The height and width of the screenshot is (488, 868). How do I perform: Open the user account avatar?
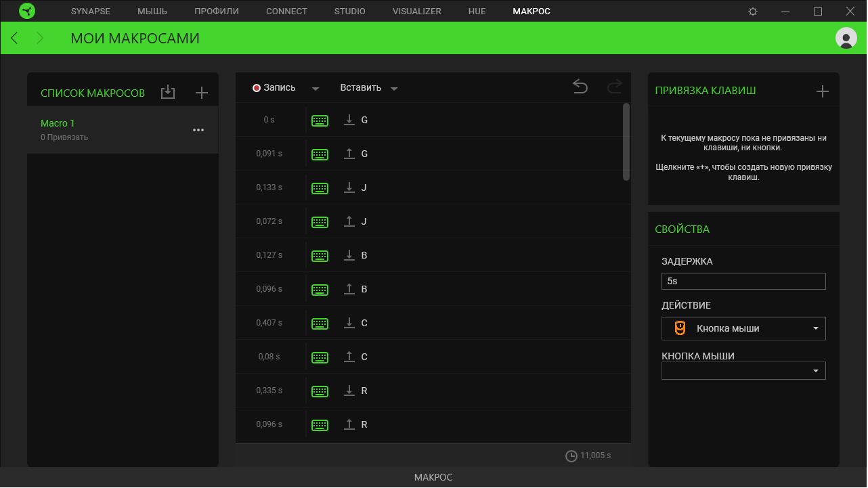click(846, 39)
